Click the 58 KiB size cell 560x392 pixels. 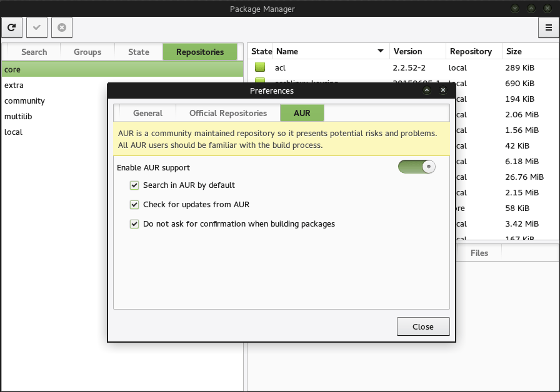(x=517, y=208)
